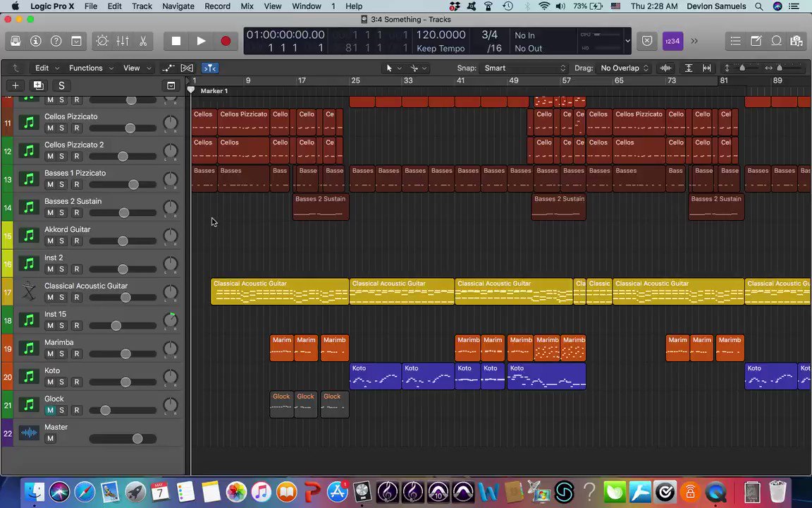This screenshot has height=508, width=812.
Task: Unmute the Glock track
Action: click(x=50, y=410)
